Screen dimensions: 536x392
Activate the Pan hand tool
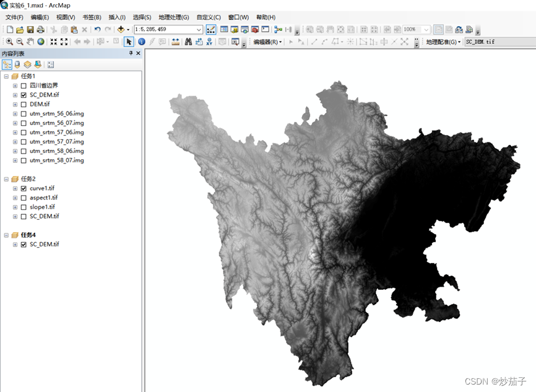point(30,41)
